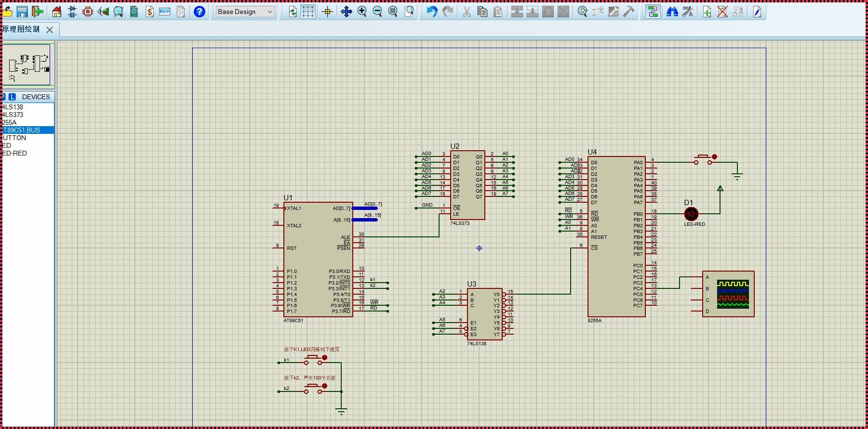This screenshot has width=868, height=429.
Task: Open the Source Code 0101 icon
Action: 165,12
